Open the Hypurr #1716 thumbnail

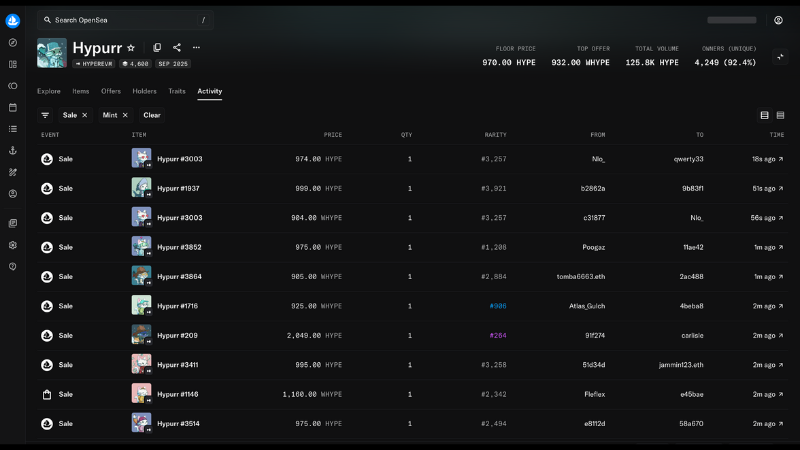[x=141, y=305]
